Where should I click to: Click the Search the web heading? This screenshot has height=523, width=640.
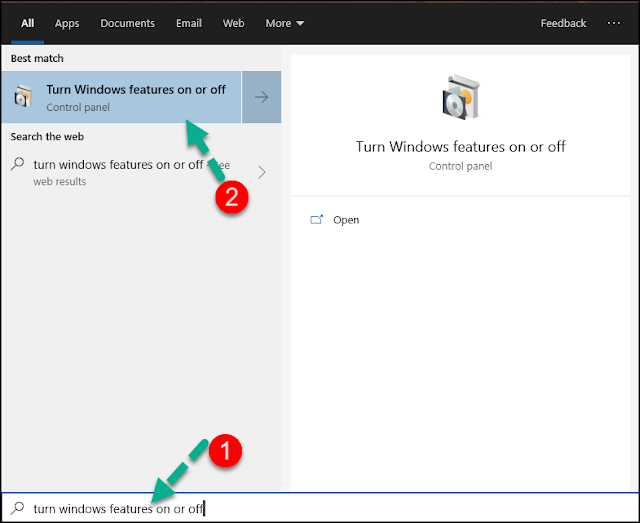[47, 137]
